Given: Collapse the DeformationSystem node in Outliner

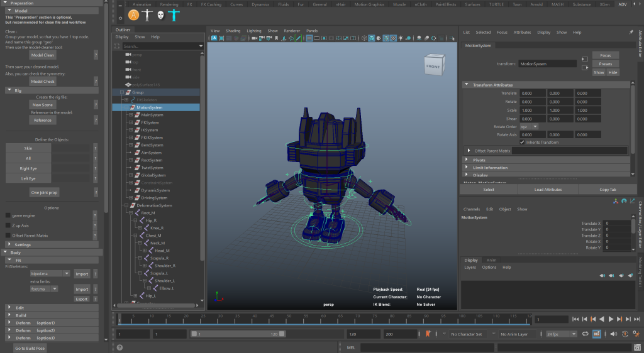Looking at the screenshot, I should [x=126, y=205].
